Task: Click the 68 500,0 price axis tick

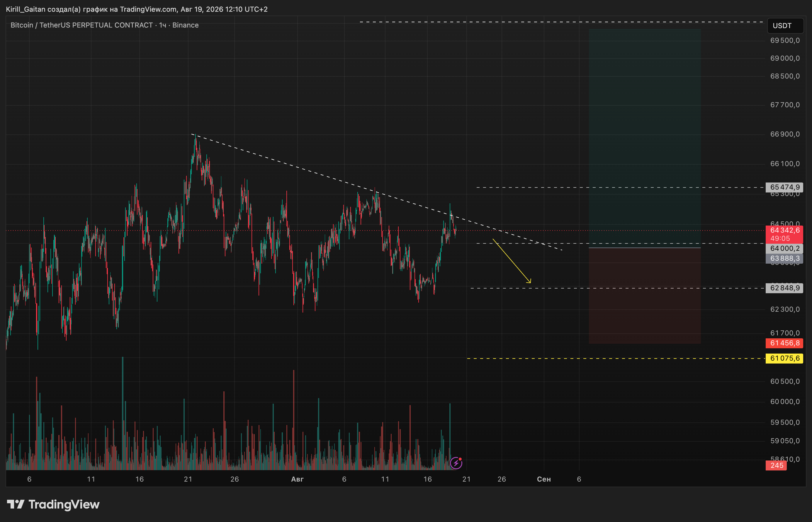Action: click(785, 76)
